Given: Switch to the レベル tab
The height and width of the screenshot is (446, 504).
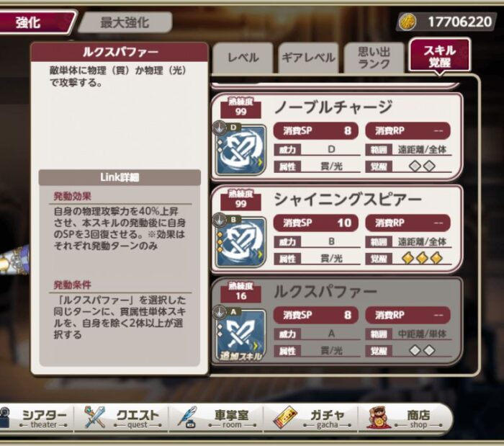Looking at the screenshot, I should point(243,58).
